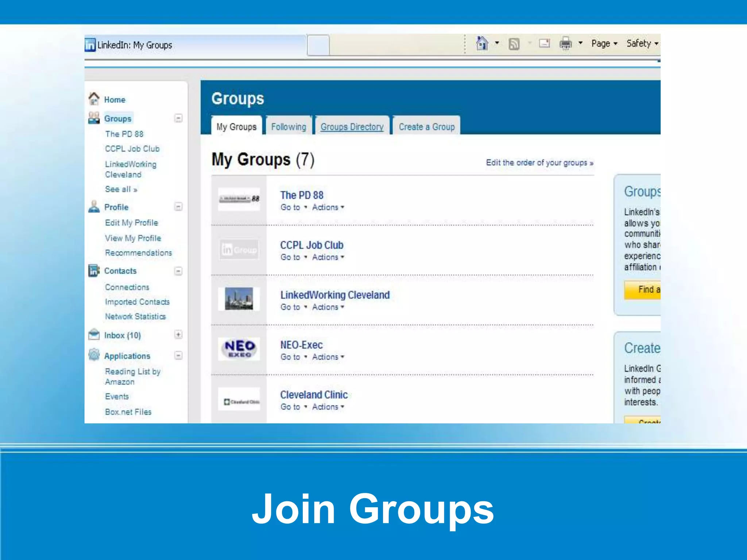747x560 pixels.
Task: Click The PD 88 group logo
Action: [239, 199]
